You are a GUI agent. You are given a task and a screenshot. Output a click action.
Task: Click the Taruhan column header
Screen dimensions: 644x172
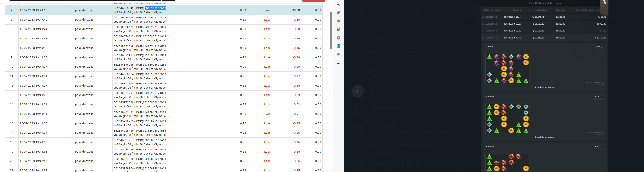tap(560, 10)
